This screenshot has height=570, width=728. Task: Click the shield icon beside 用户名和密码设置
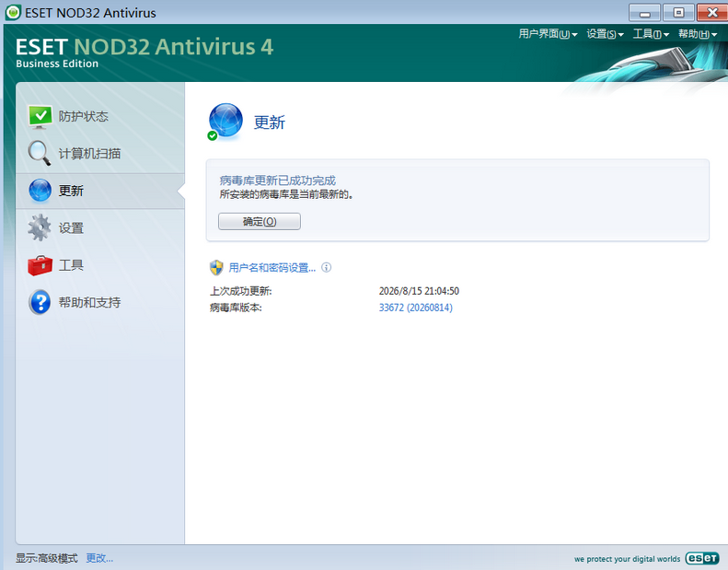coord(216,268)
